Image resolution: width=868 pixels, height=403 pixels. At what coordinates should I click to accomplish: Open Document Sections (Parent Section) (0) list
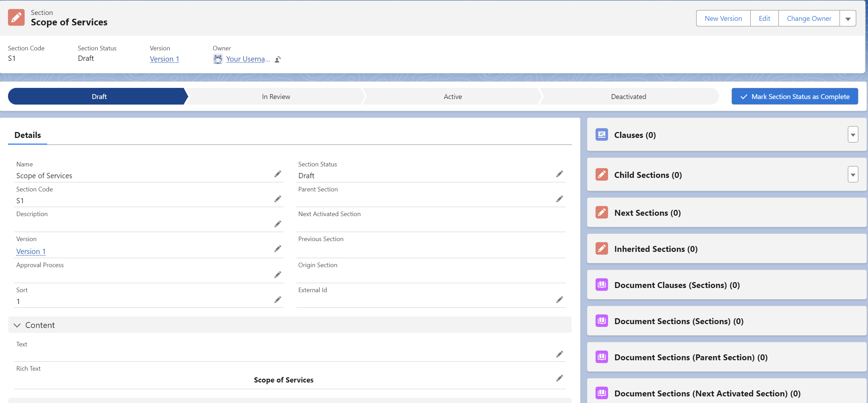691,357
